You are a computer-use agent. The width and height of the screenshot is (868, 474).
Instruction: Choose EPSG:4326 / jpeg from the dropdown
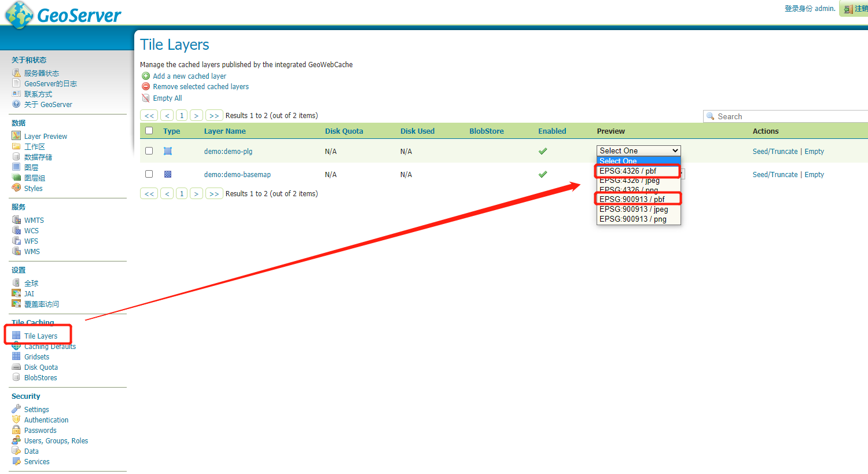tap(639, 181)
